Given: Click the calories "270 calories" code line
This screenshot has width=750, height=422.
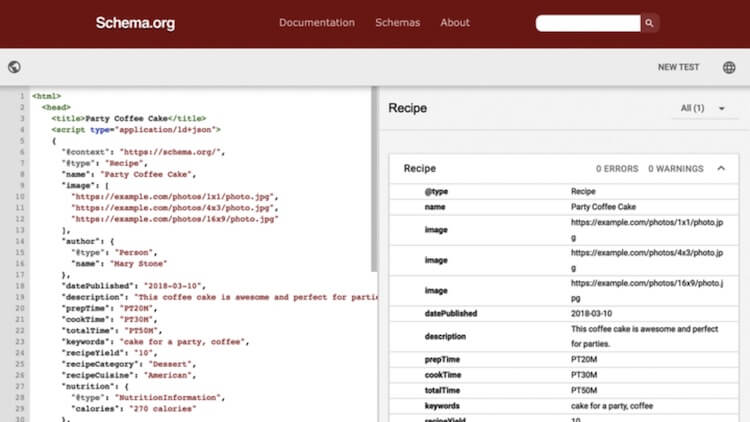Looking at the screenshot, I should (134, 409).
